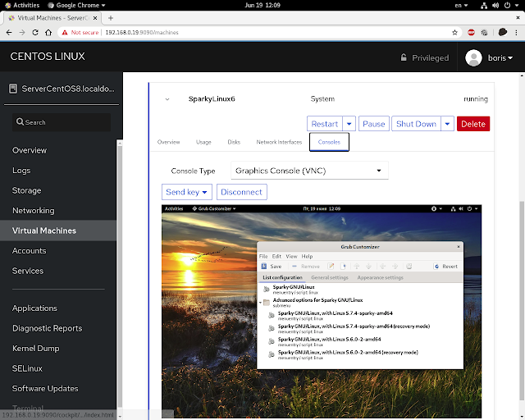Click the move down arrow in Grub Customizer
This screenshot has width=525, height=420.
click(x=368, y=267)
